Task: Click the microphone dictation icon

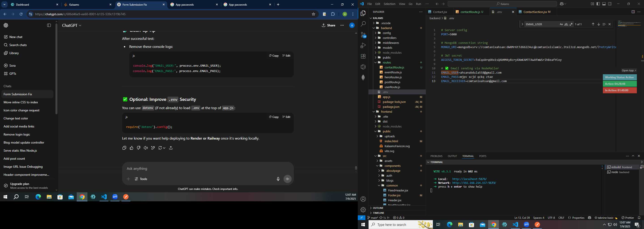Action: tap(278, 179)
